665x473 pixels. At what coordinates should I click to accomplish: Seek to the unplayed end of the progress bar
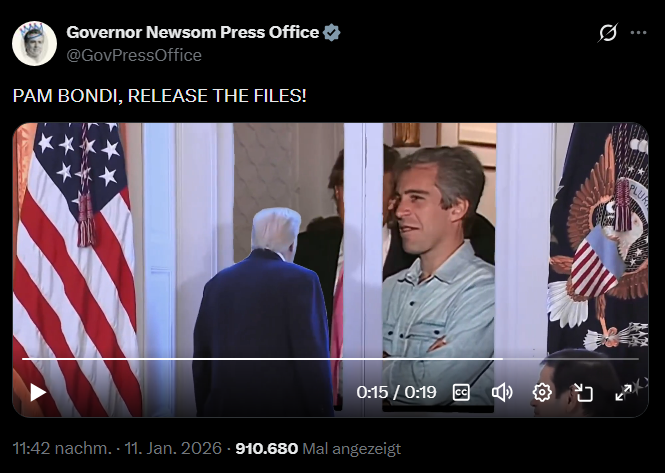tap(570, 359)
